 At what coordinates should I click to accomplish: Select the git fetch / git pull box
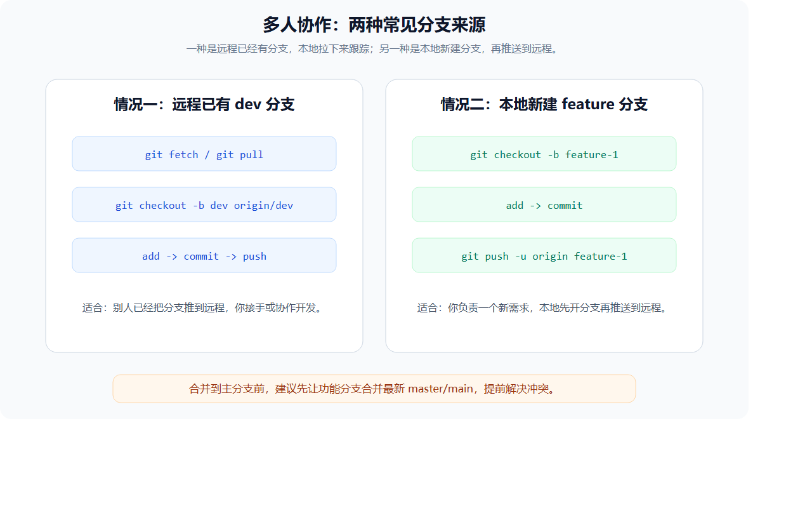tap(204, 154)
